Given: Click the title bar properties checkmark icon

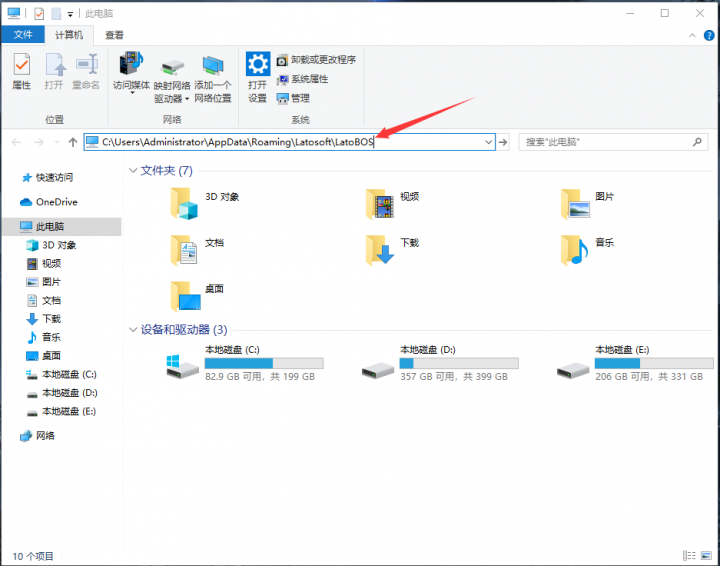Looking at the screenshot, I should (x=39, y=14).
